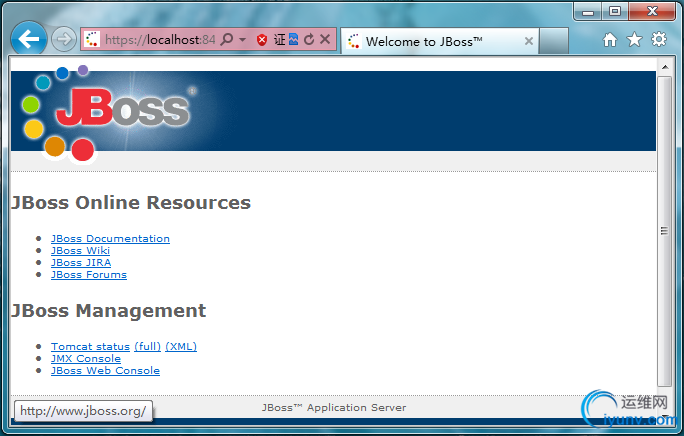Click the JBoss Online Resources heading
Image resolution: width=684 pixels, height=436 pixels.
point(131,203)
